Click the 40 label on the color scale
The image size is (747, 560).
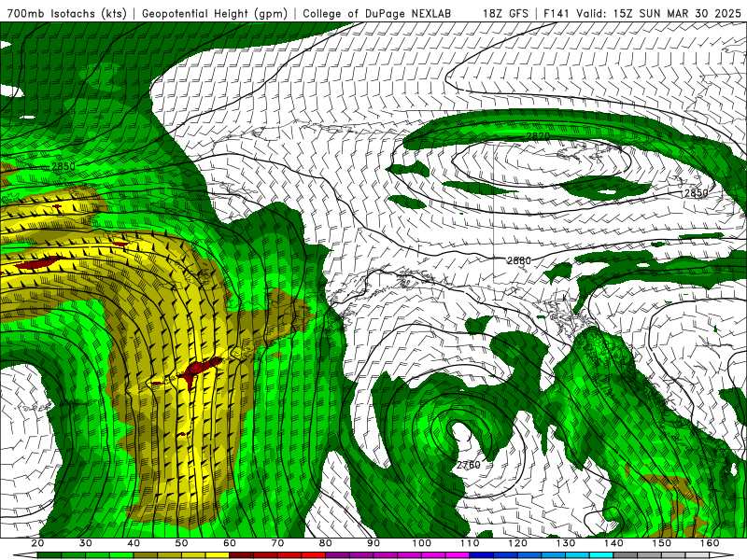tap(134, 543)
